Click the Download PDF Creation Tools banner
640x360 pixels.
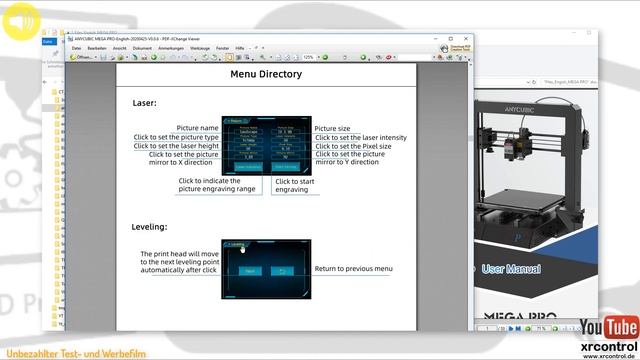tap(456, 48)
